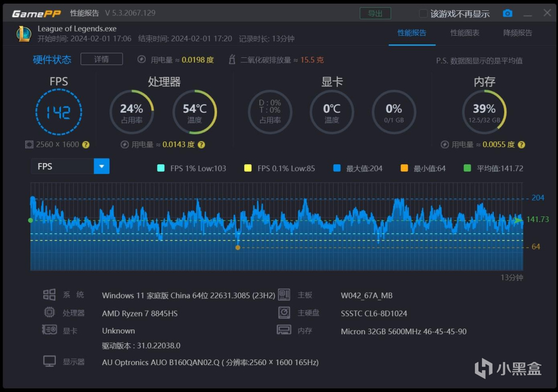Click the FPS 142 gauge
This screenshot has height=392, width=558.
click(59, 112)
